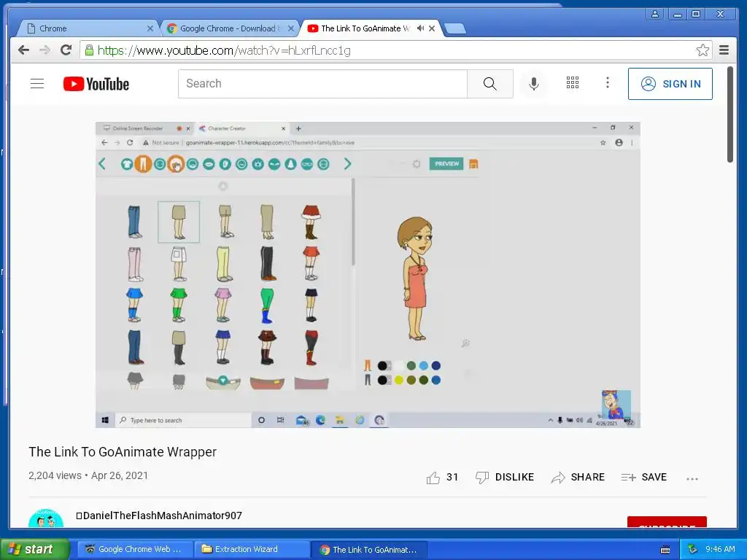
Task: Click the Share arrow icon
Action: coord(558,478)
